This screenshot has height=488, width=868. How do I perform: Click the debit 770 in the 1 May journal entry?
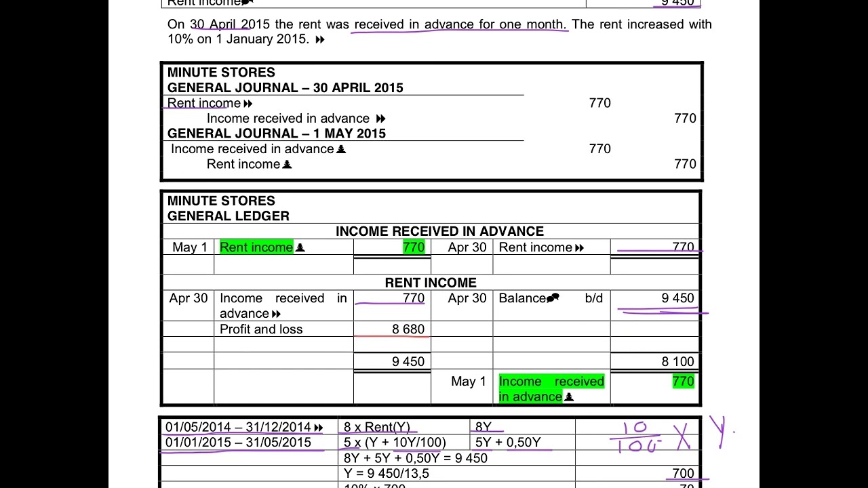pyautogui.click(x=600, y=149)
